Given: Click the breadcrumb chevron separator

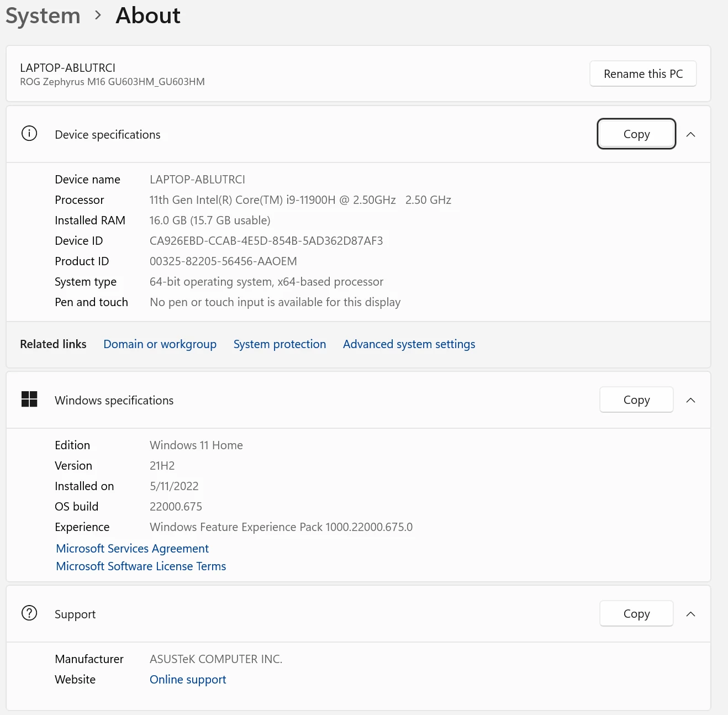Looking at the screenshot, I should tap(98, 15).
